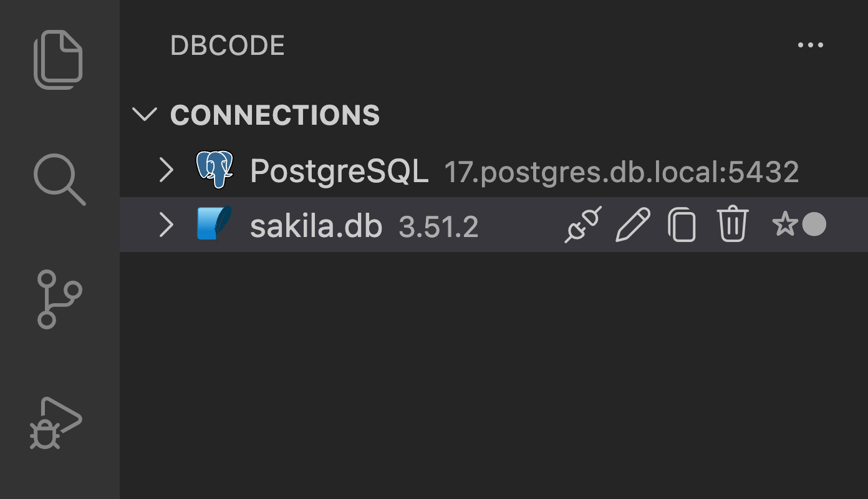Delete the sakila.db connection
This screenshot has height=499, width=868.
click(732, 225)
